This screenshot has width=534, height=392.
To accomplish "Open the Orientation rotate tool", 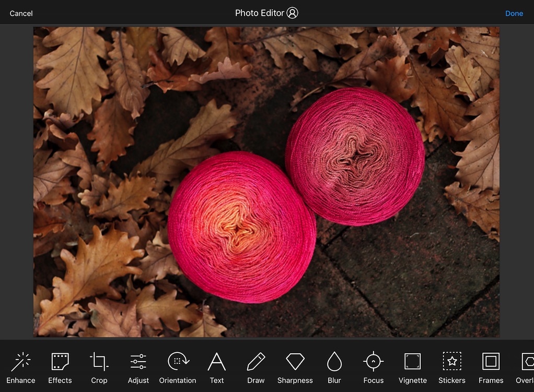I will (x=178, y=367).
